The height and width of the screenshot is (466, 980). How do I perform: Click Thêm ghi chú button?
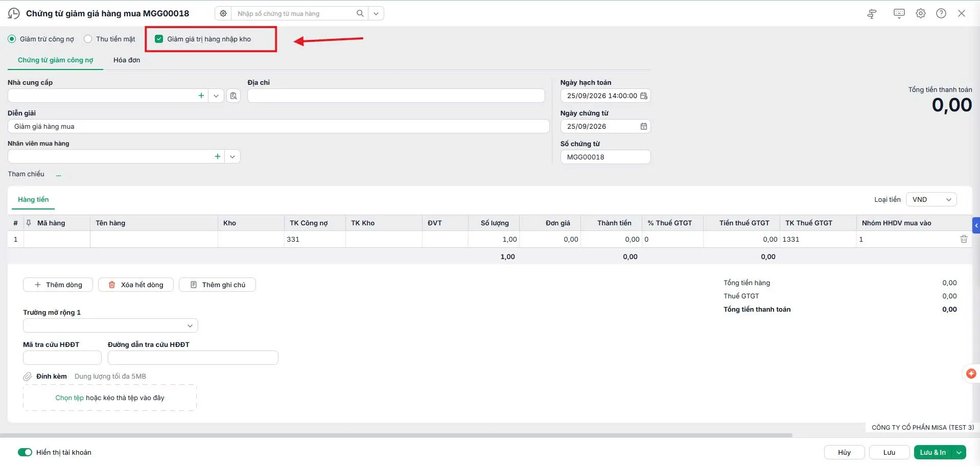pos(217,285)
